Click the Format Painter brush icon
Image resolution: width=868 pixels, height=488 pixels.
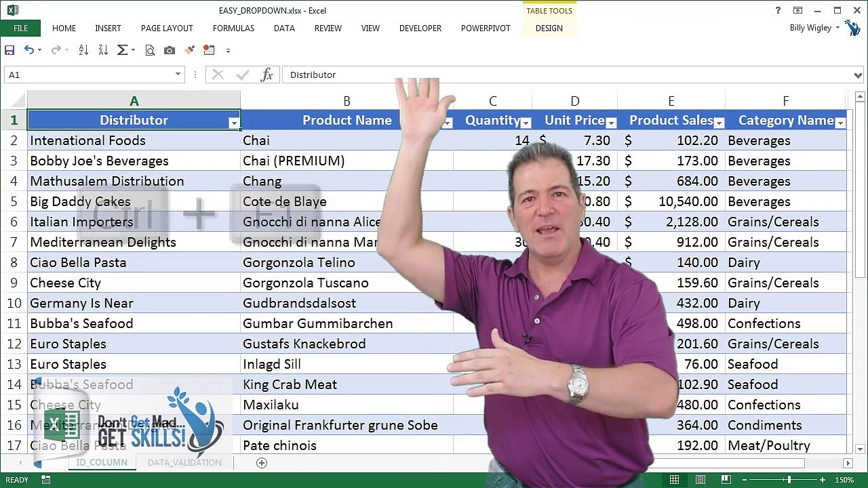click(189, 50)
